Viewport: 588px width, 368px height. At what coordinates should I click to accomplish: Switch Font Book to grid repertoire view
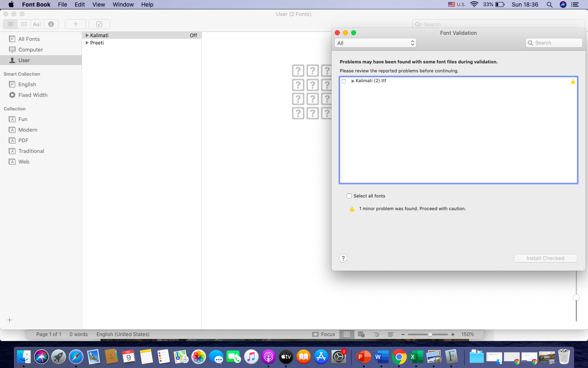24,24
